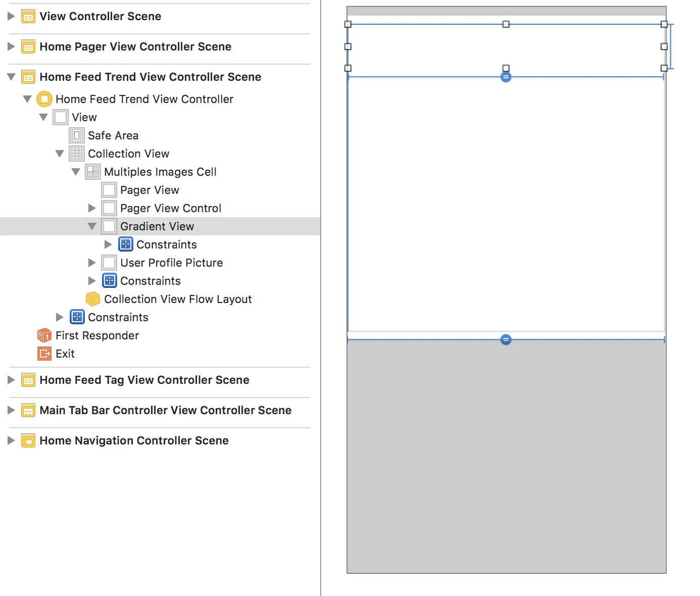Image resolution: width=700 pixels, height=596 pixels.
Task: Click the icon beside the View row
Action: click(61, 117)
